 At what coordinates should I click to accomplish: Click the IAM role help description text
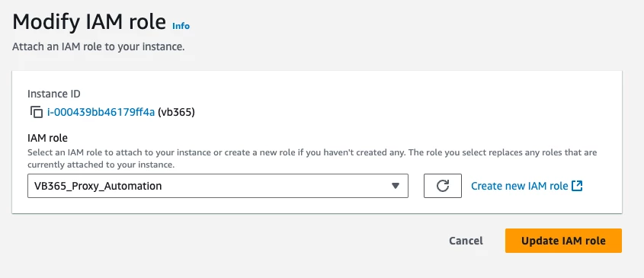pos(312,158)
